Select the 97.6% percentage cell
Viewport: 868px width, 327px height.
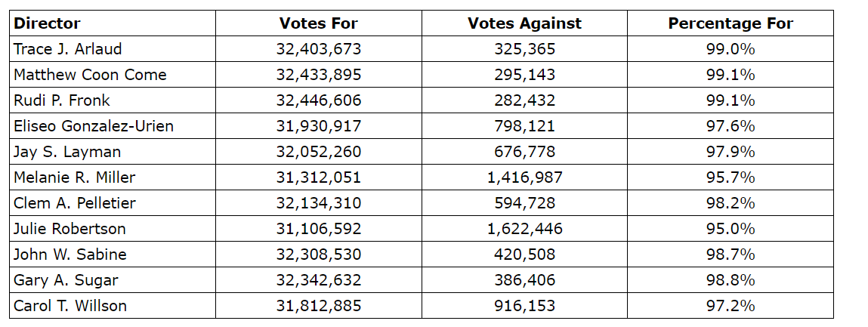click(731, 126)
